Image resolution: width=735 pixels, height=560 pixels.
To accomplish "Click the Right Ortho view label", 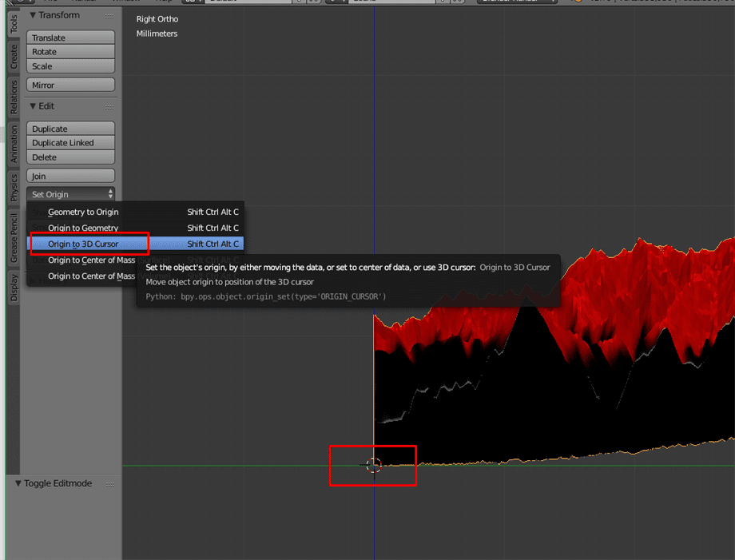I will (157, 18).
